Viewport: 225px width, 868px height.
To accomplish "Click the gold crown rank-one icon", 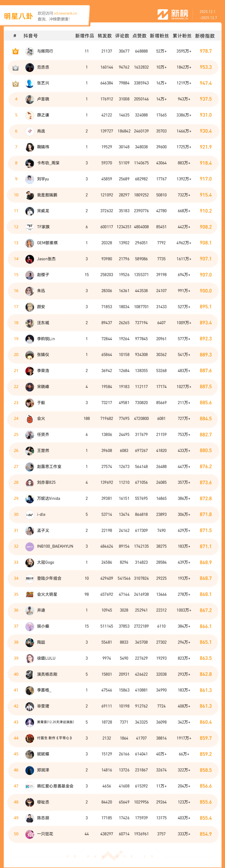I will (x=15, y=51).
